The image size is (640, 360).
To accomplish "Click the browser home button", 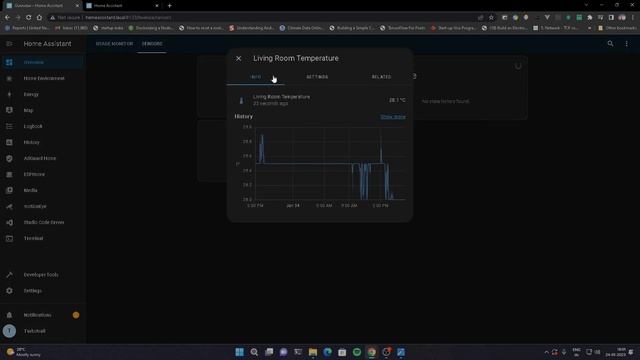I will point(39,18).
